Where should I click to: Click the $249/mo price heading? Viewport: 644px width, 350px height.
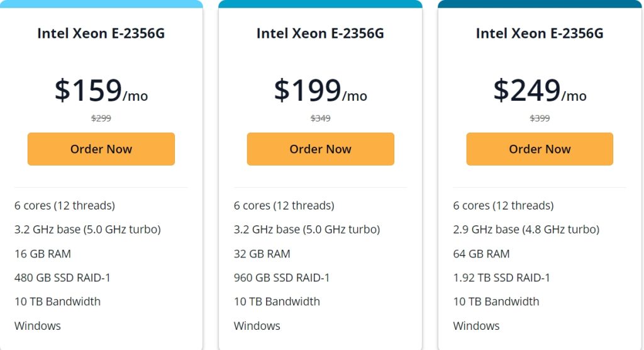coord(540,91)
